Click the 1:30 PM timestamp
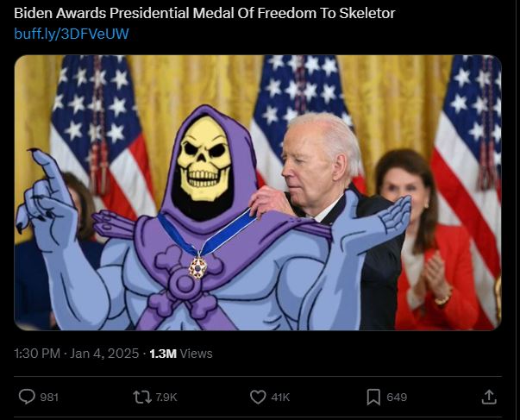Image resolution: width=520 pixels, height=420 pixels. (37, 354)
